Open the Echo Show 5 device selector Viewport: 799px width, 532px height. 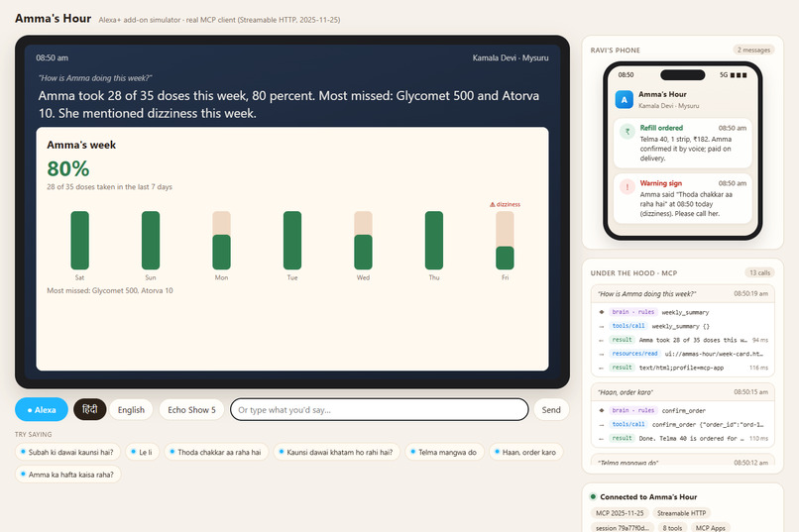click(x=191, y=410)
